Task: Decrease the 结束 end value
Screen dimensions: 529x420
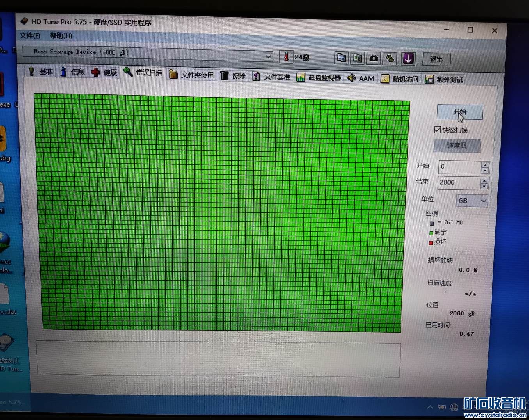Action: point(484,187)
